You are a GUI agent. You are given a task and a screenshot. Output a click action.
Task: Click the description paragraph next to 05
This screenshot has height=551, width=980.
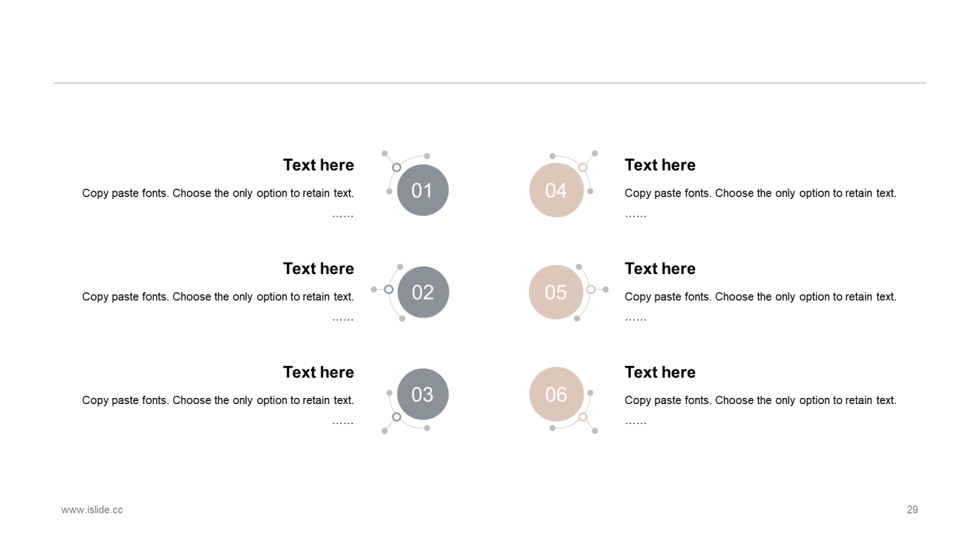coord(760,297)
